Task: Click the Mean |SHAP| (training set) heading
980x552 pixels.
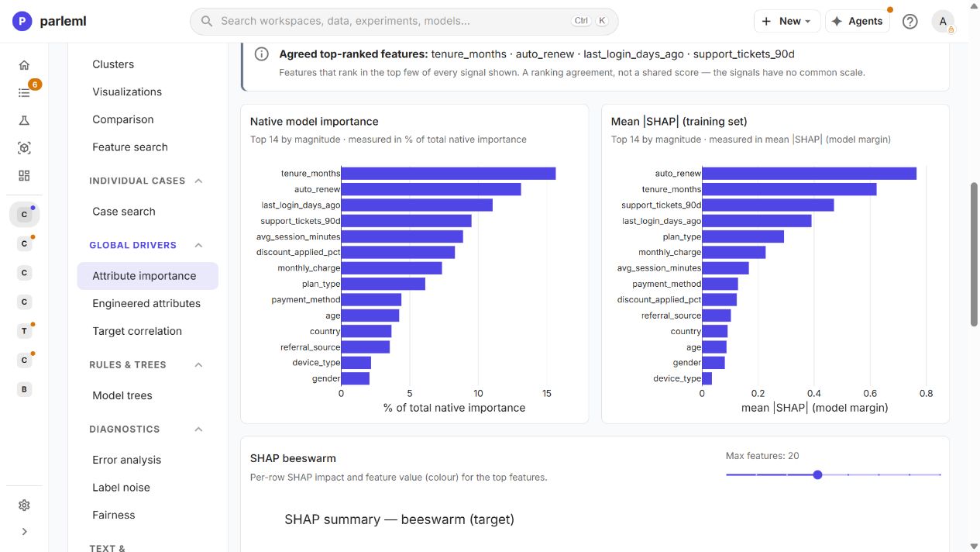Action: coord(679,122)
